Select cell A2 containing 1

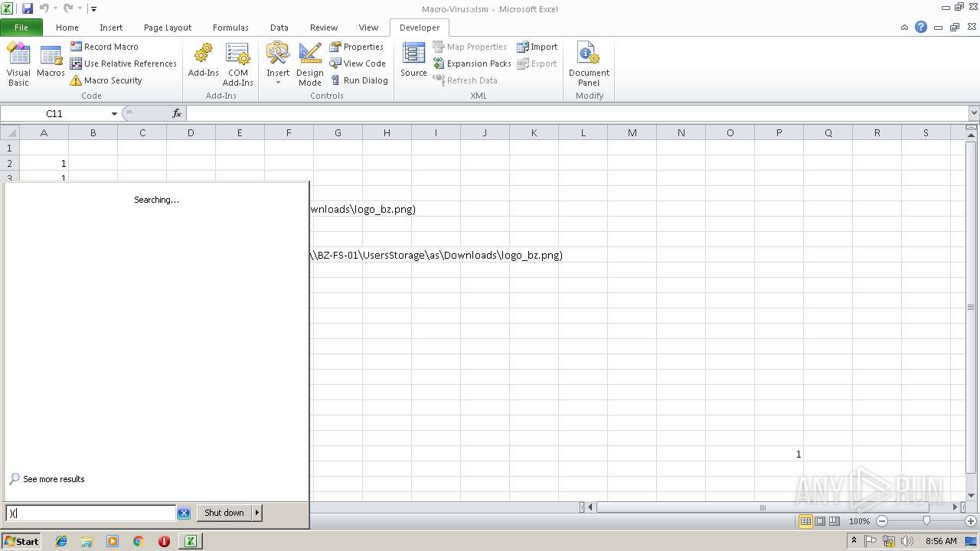[44, 163]
